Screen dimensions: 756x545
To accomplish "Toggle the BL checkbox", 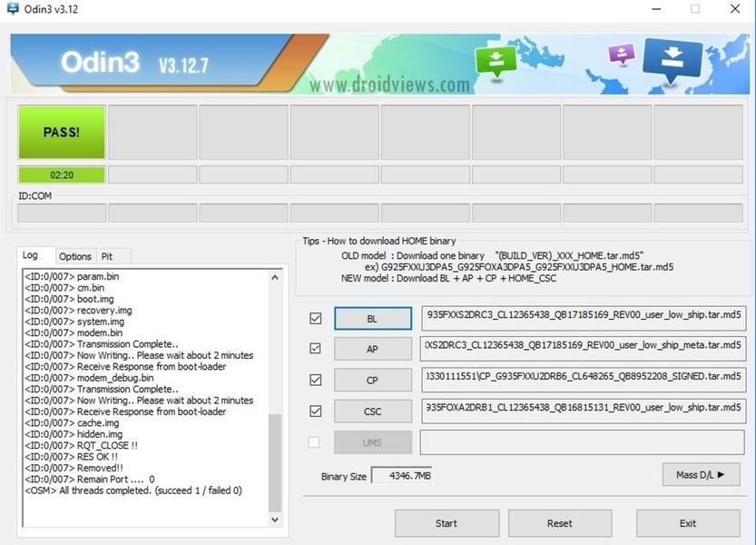I will click(x=315, y=319).
